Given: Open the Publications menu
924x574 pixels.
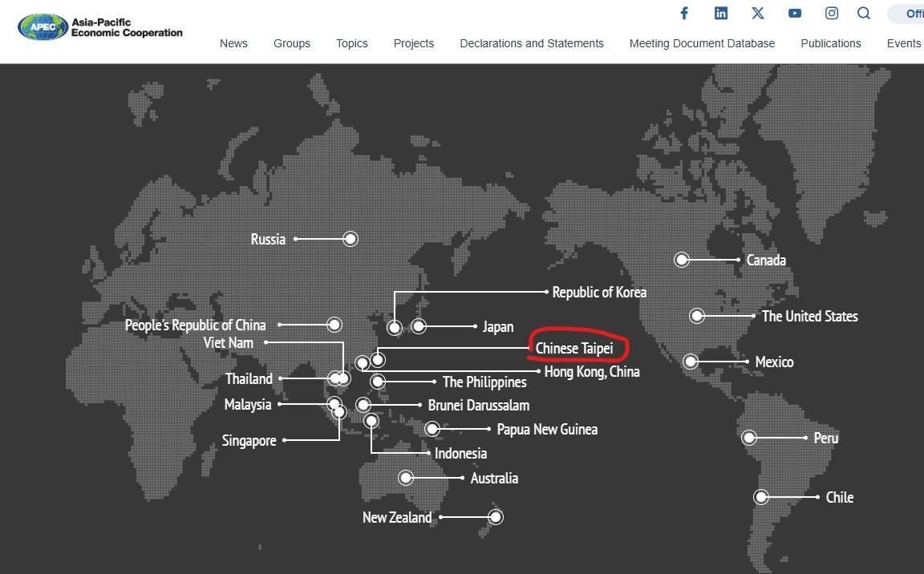Looking at the screenshot, I should (x=830, y=43).
